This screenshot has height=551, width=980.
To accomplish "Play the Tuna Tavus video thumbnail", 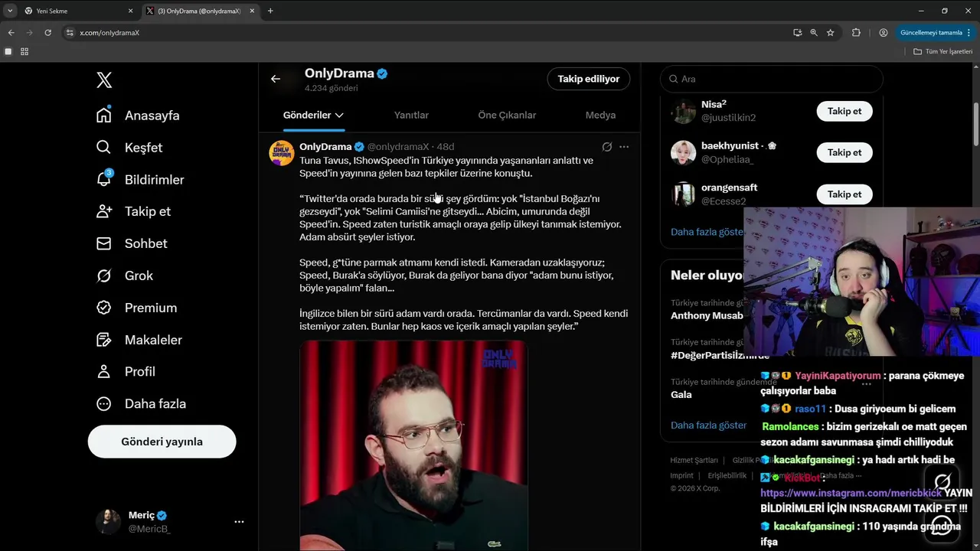I will click(x=413, y=445).
